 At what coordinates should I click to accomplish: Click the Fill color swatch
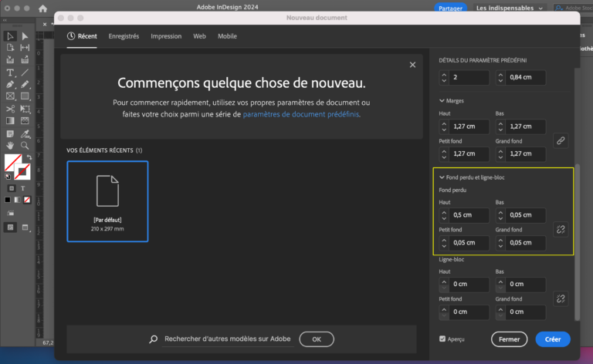[x=12, y=163]
